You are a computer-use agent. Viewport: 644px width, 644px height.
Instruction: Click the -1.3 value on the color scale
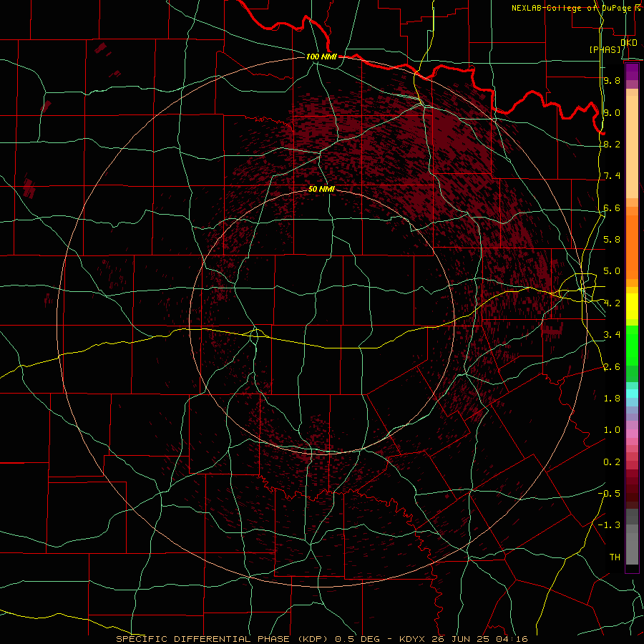(609, 525)
